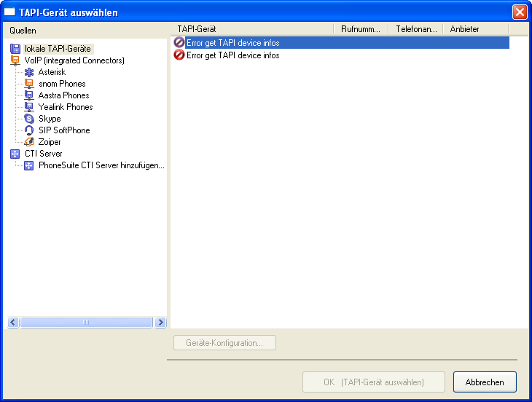Close the TAPI-Gerät auswählen dialog
The height and width of the screenshot is (402, 532).
[x=520, y=12]
